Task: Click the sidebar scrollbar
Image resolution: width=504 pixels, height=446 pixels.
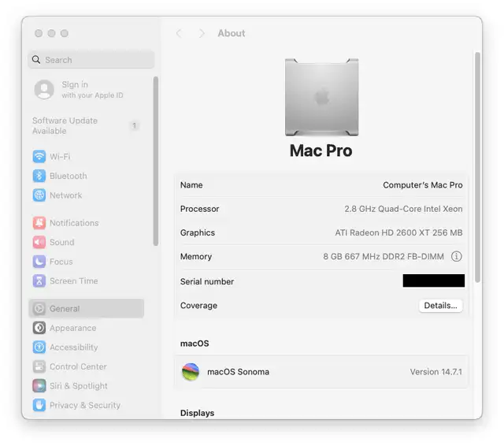Action: click(x=156, y=162)
